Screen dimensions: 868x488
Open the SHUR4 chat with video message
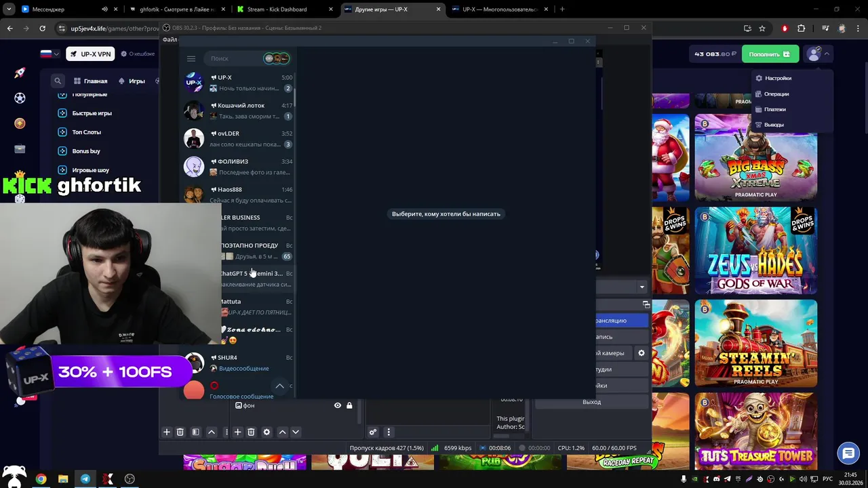[238, 363]
